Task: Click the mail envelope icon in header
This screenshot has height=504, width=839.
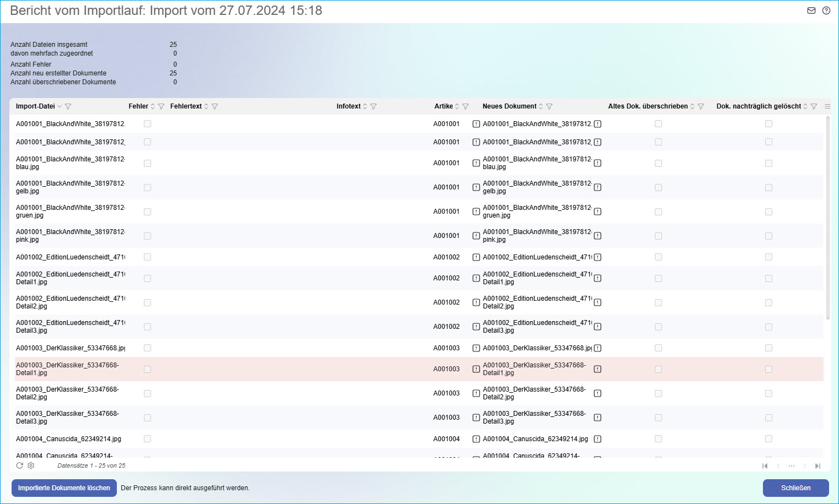Action: (811, 10)
